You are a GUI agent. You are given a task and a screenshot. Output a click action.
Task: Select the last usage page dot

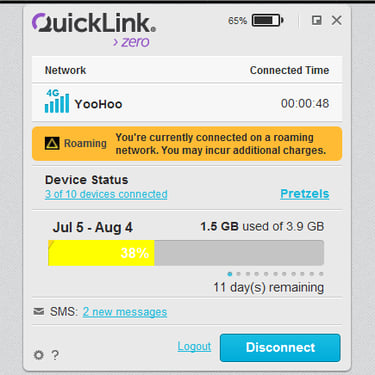[x=321, y=274]
